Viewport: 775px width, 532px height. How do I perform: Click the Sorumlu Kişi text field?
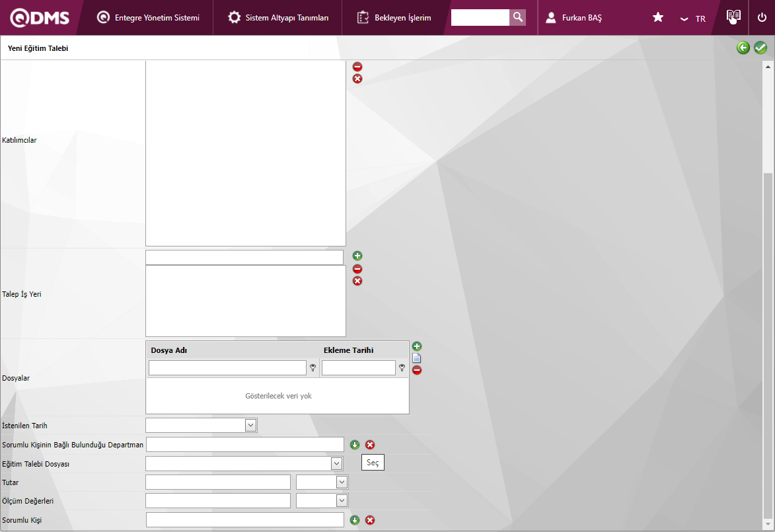[244, 519]
